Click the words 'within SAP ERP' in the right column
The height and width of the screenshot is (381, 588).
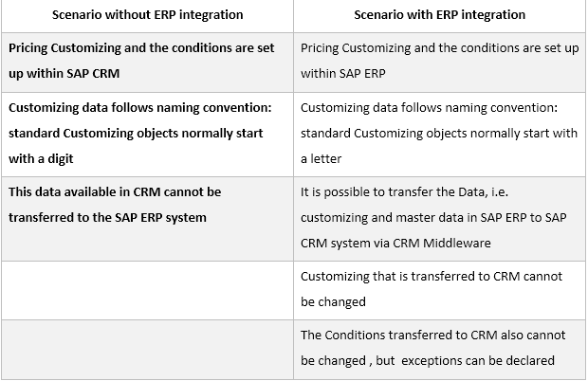click(x=343, y=73)
